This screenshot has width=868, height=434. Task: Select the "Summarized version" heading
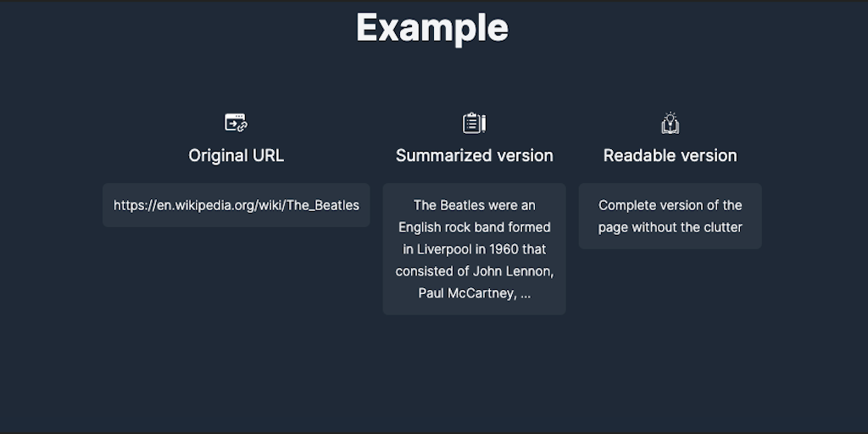tap(474, 155)
